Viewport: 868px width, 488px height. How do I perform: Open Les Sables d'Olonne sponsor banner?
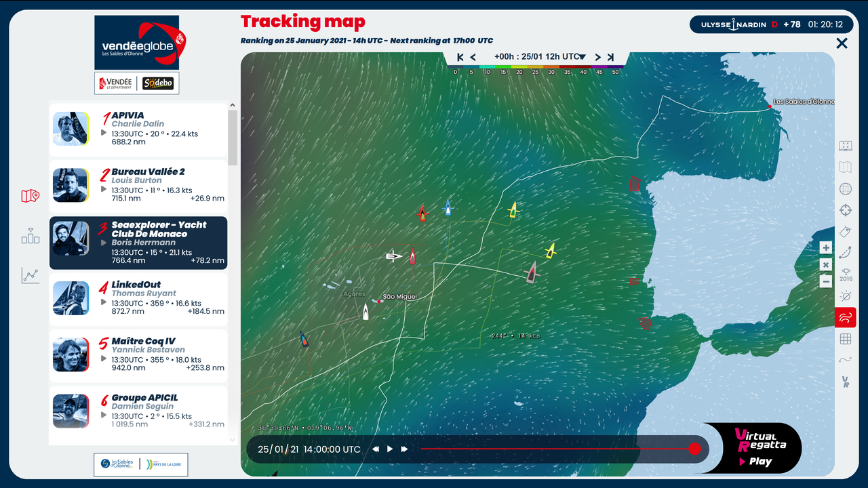(x=140, y=464)
